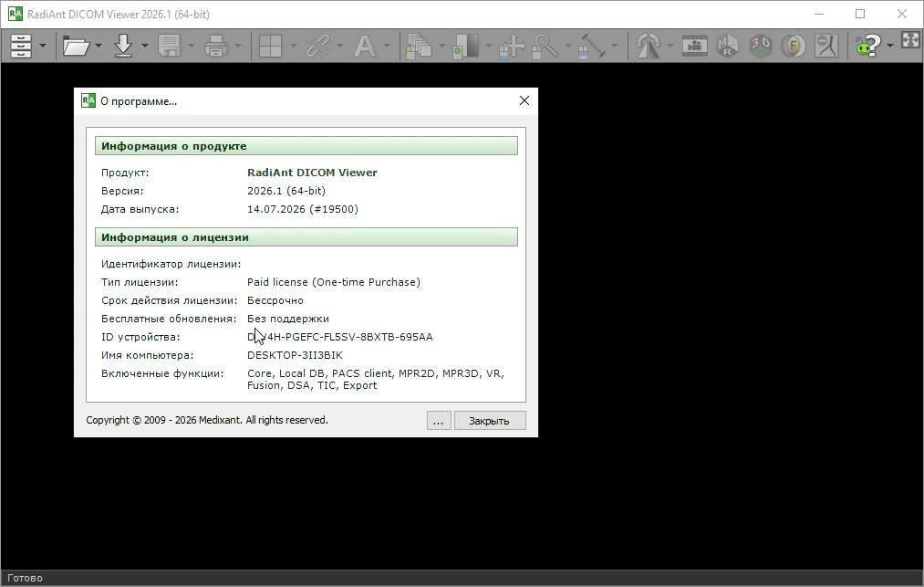Click the computer name DESKTOP-3II3BIK
Viewport: 924px width, 587px height.
(x=295, y=356)
